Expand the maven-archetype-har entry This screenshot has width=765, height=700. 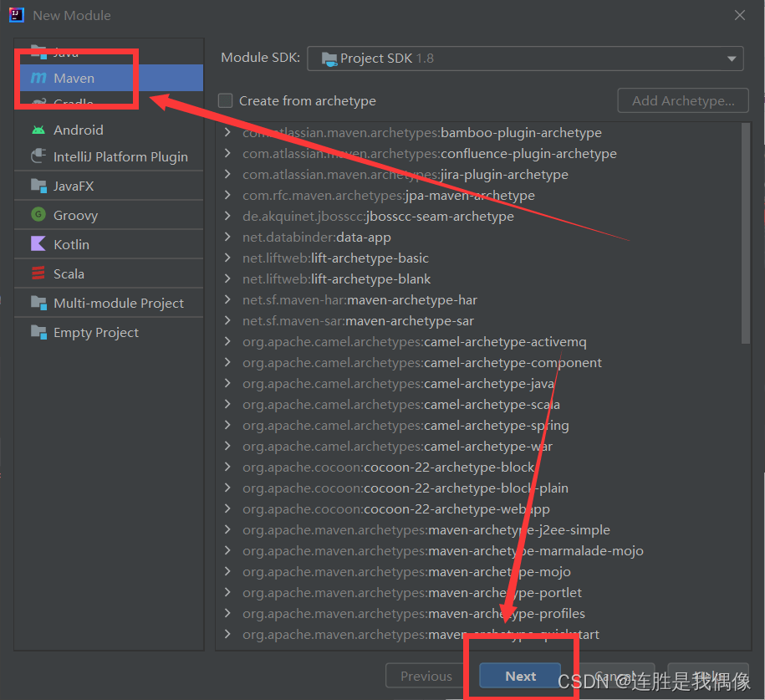(x=227, y=299)
